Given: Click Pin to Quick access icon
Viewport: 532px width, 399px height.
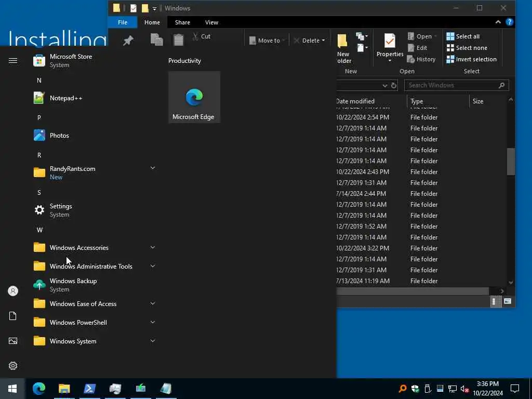Looking at the screenshot, I should click(x=128, y=41).
